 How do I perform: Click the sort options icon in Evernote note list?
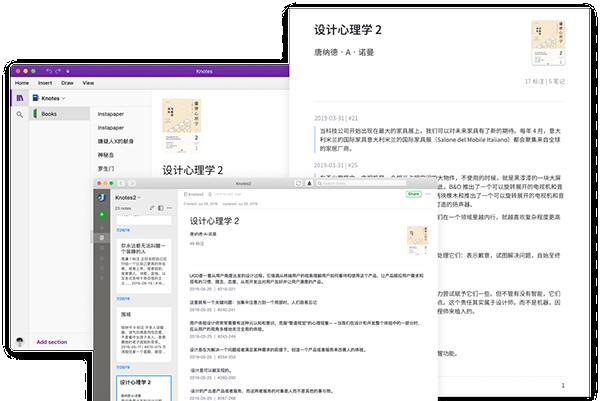[x=152, y=208]
